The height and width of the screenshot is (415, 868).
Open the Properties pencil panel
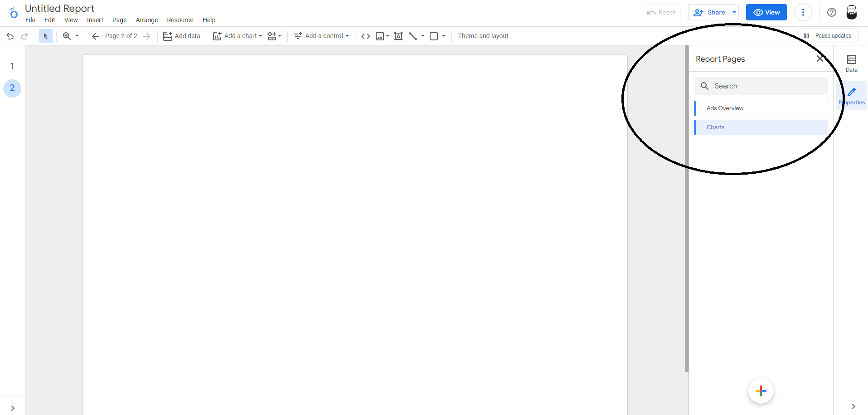[x=852, y=96]
